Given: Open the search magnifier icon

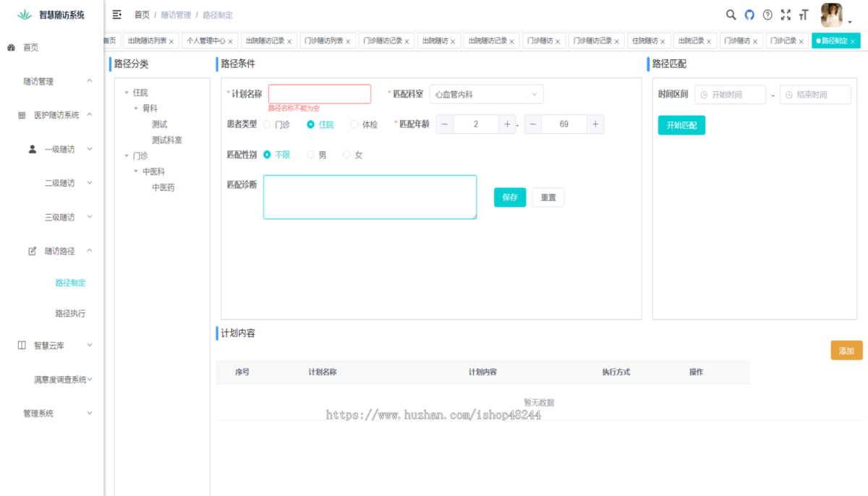Looking at the screenshot, I should (731, 14).
